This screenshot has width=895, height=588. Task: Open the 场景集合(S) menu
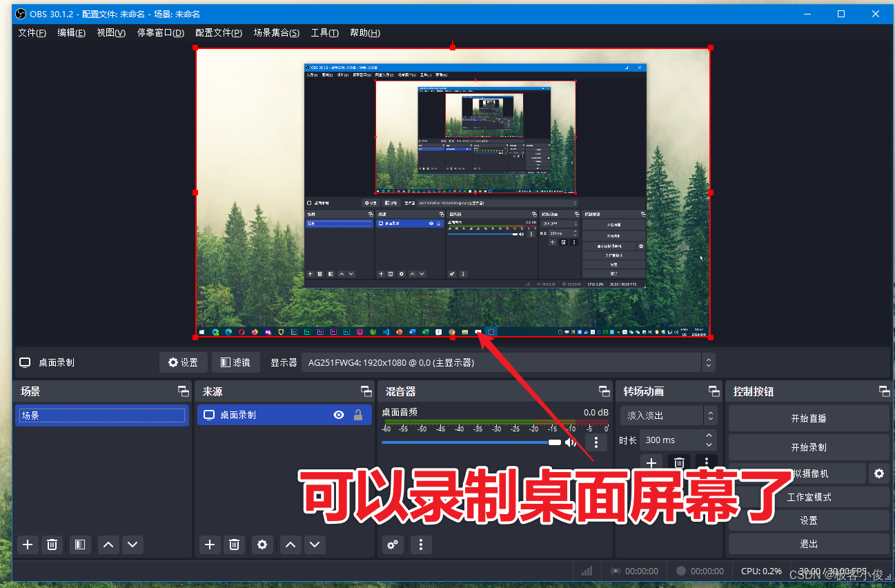coord(276,32)
